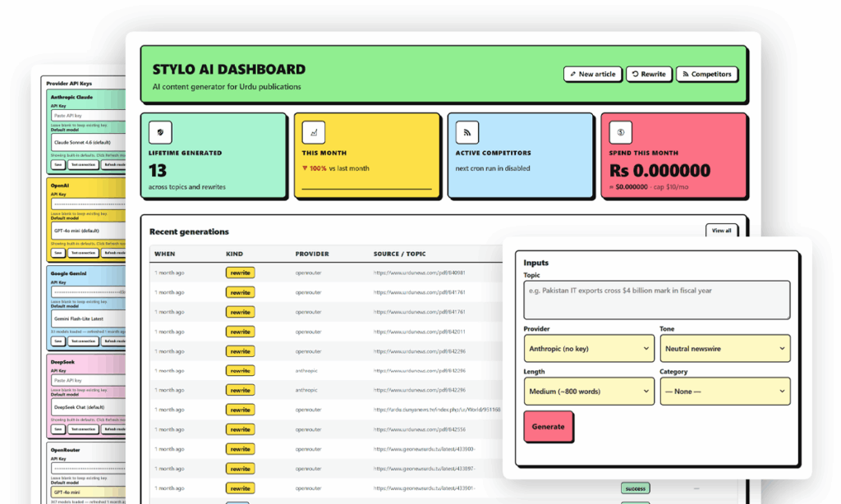This screenshot has width=841, height=504.
Task: Click the OpenAI API key field
Action: point(89,204)
